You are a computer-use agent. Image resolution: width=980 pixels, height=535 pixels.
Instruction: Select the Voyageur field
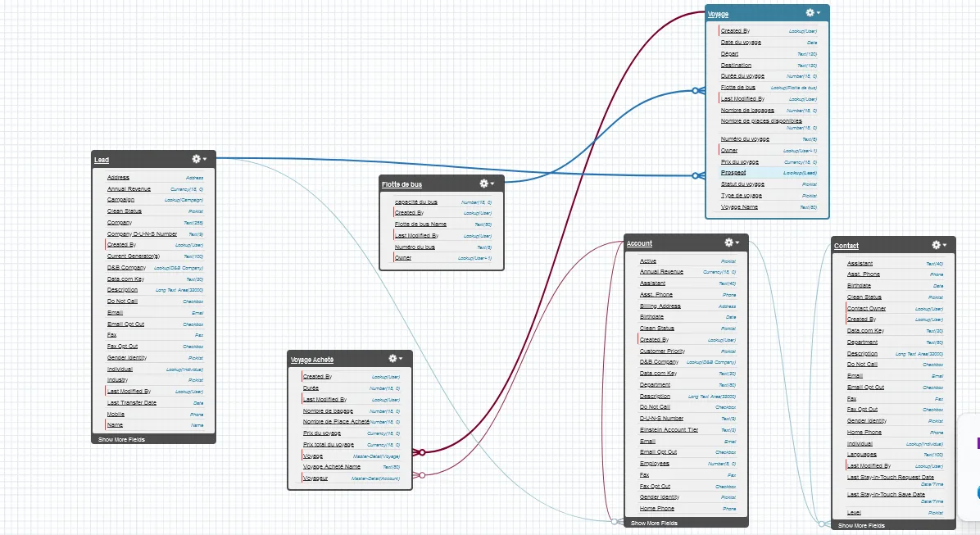coord(351,478)
